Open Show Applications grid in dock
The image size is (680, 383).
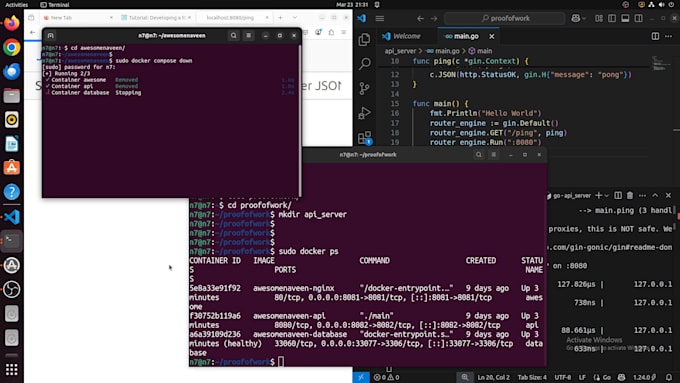tap(12, 370)
